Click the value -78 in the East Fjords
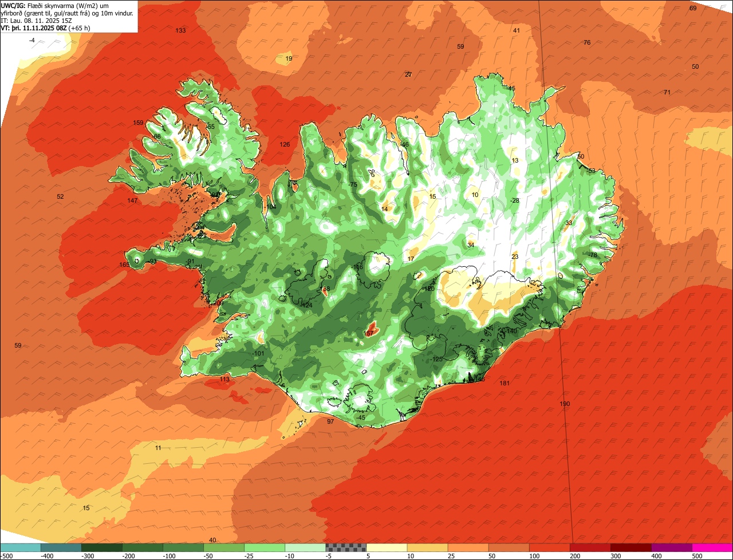This screenshot has height=560, width=733. click(592, 255)
